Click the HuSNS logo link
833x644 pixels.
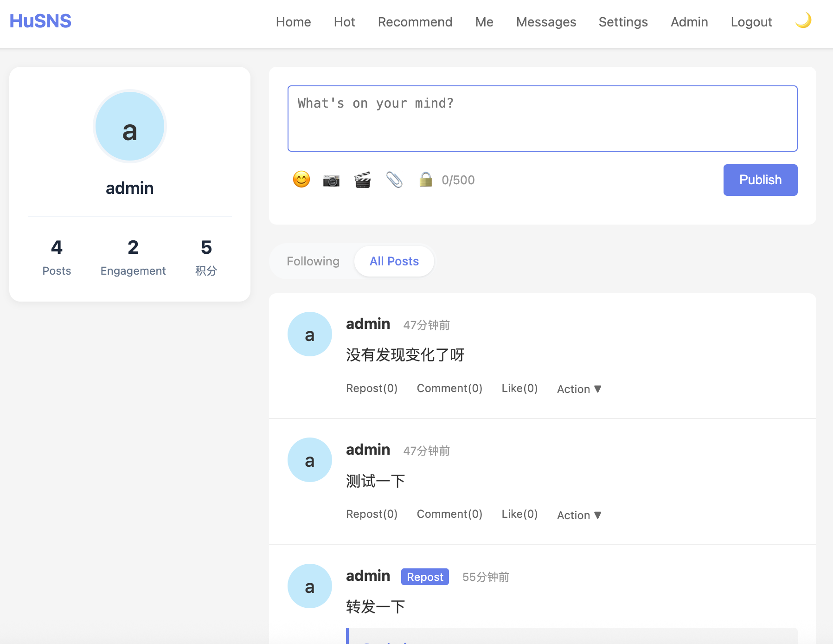pyautogui.click(x=40, y=21)
